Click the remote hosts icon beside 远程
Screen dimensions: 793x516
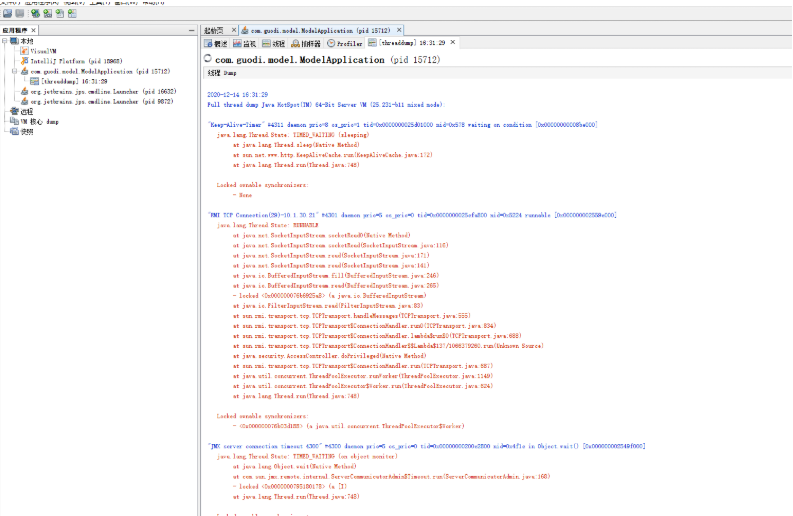click(x=15, y=111)
